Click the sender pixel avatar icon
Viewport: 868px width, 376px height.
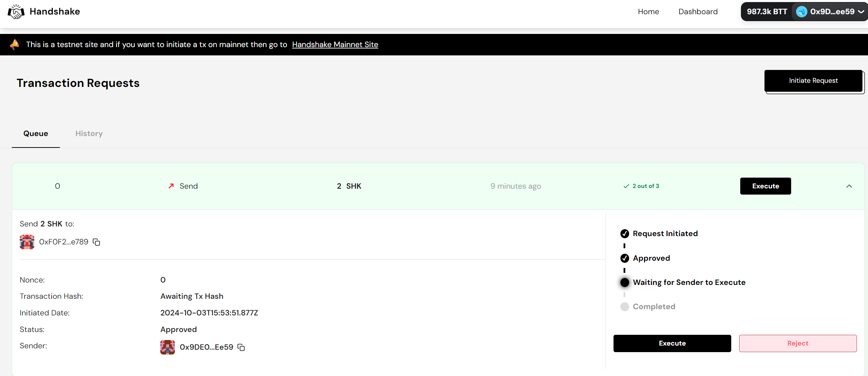pos(168,347)
